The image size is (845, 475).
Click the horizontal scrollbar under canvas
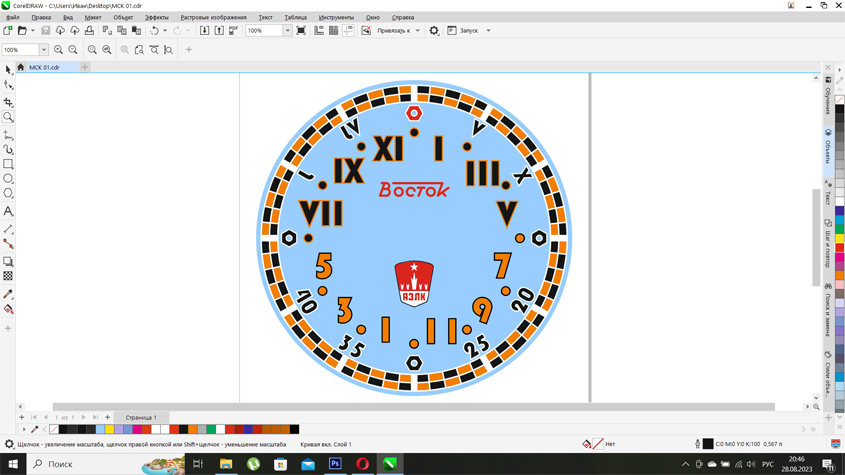pyautogui.click(x=413, y=407)
